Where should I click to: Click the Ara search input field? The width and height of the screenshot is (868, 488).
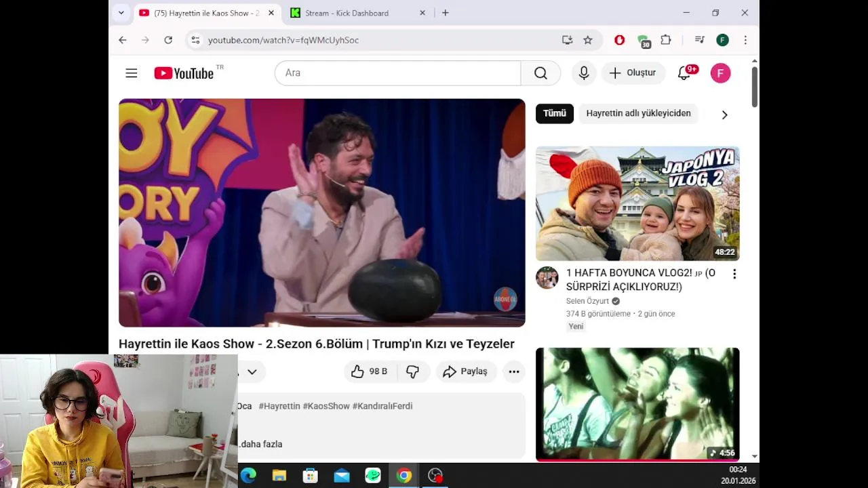[397, 73]
